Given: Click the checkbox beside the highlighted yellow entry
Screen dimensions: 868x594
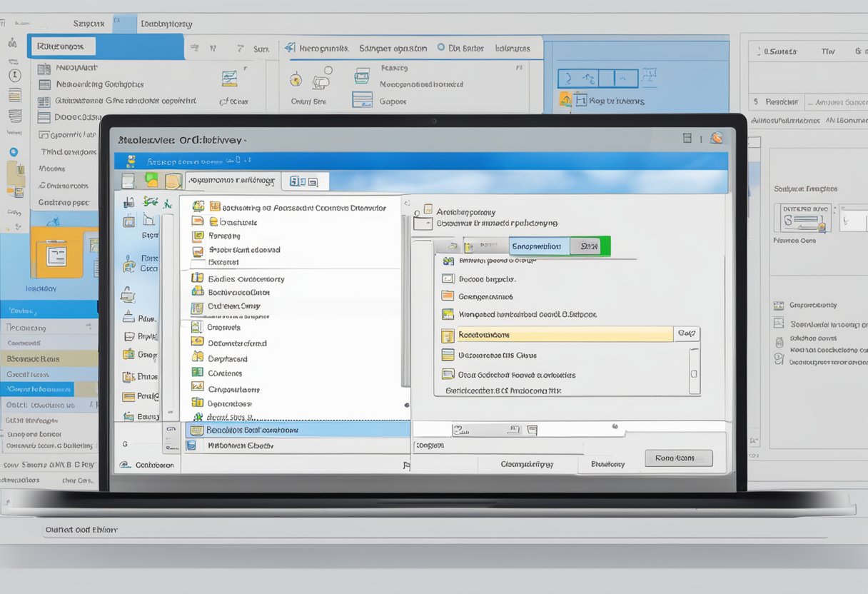Looking at the screenshot, I should [447, 333].
